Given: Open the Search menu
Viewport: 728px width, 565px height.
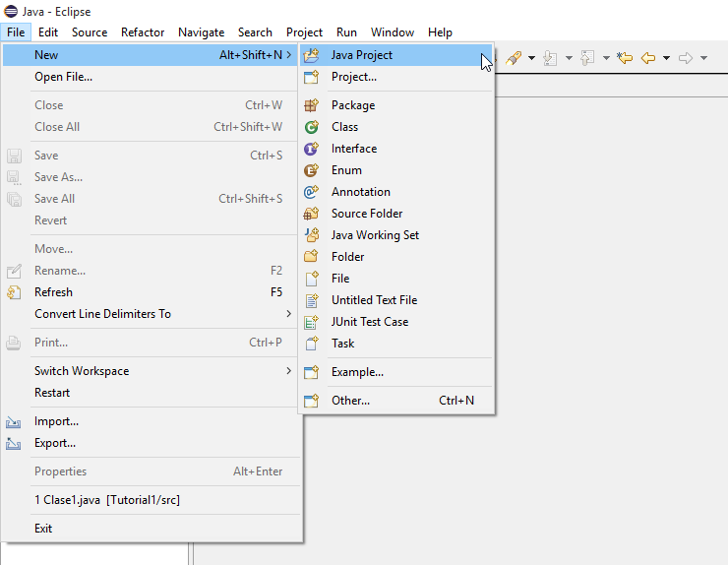Looking at the screenshot, I should pyautogui.click(x=255, y=32).
